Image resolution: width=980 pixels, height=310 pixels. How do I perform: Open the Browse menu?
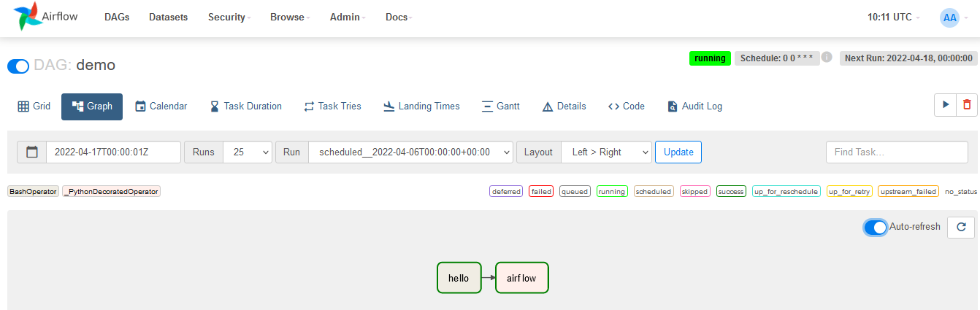click(289, 18)
